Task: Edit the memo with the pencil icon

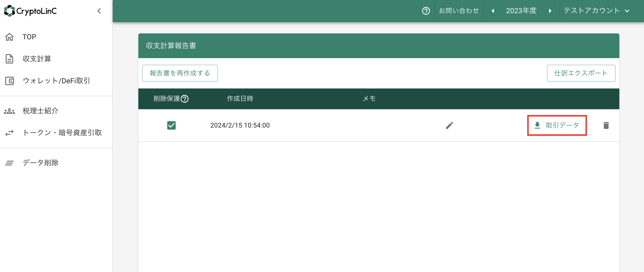Action: [x=449, y=125]
